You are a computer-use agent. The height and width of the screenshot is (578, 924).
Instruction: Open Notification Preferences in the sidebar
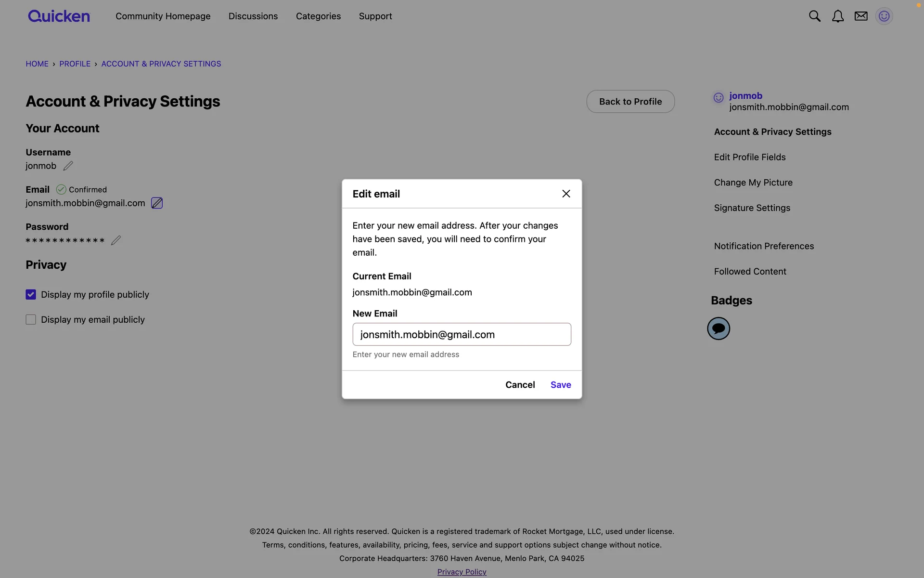click(x=764, y=246)
